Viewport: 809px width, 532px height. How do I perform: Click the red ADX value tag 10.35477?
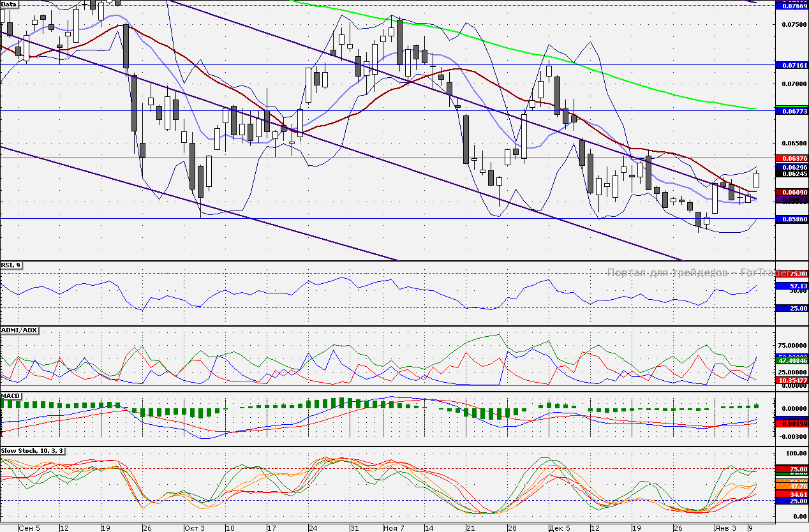tap(791, 380)
